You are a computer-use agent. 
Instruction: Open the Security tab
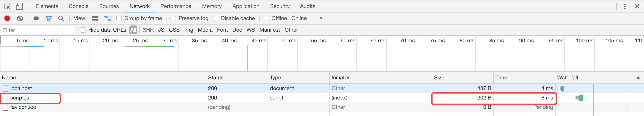(279, 6)
